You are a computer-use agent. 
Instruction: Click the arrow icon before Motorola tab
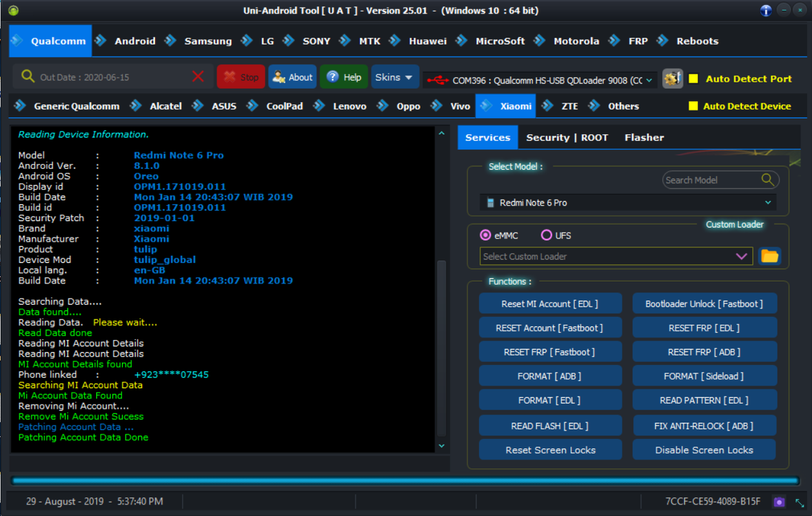click(x=540, y=41)
